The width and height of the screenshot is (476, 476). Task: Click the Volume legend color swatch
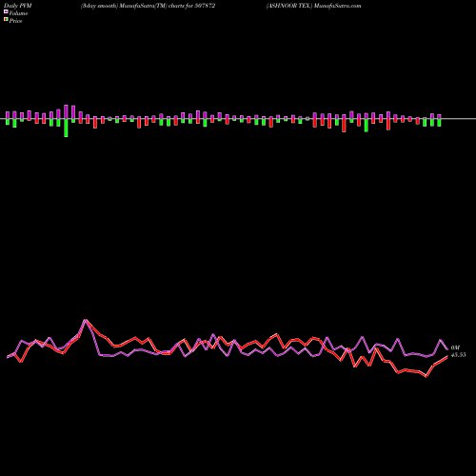click(x=6, y=12)
